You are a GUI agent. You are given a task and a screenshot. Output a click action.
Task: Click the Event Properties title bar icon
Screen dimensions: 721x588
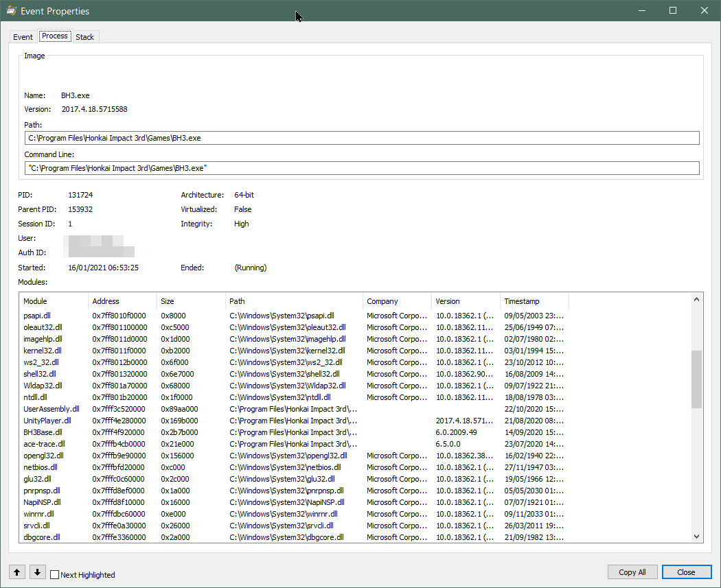[x=10, y=10]
